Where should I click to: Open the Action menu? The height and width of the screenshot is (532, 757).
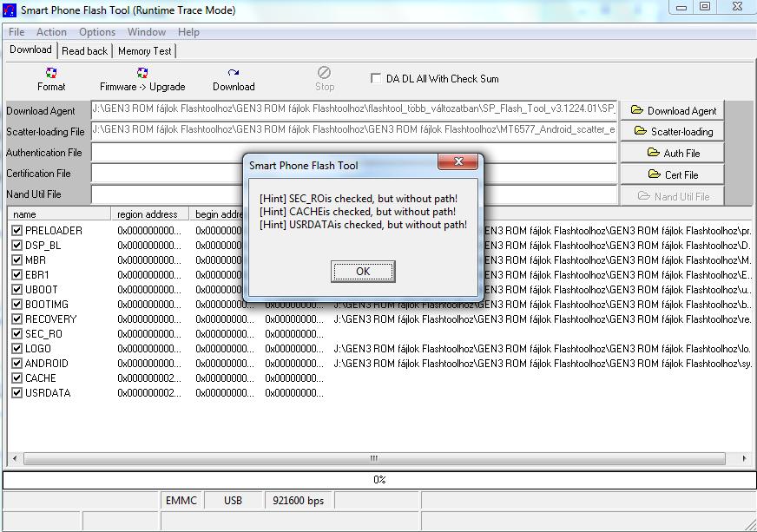(x=52, y=32)
